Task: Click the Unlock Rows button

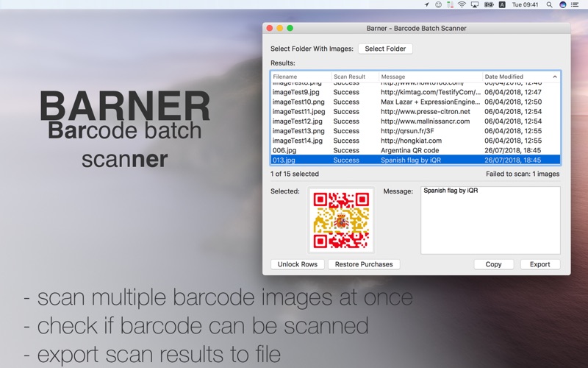Action: [x=298, y=264]
